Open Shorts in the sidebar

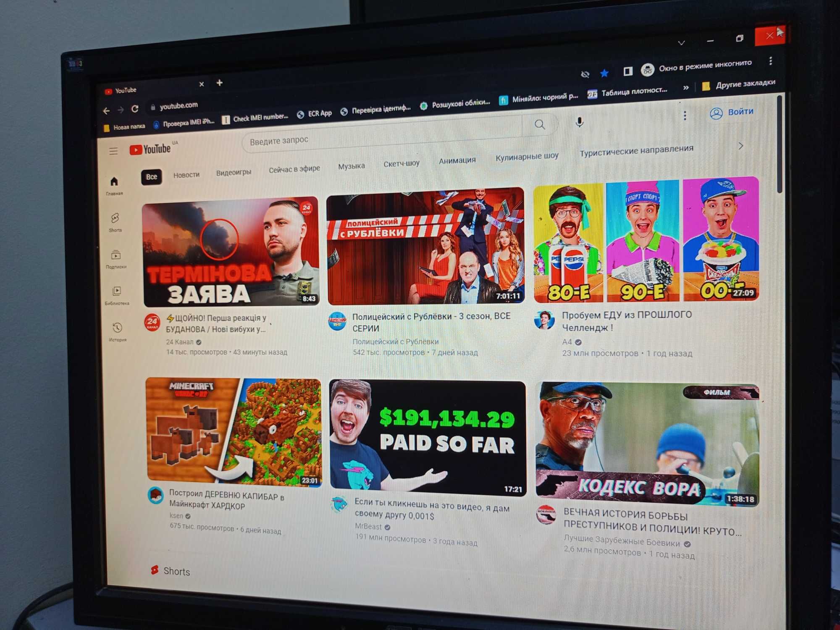[115, 222]
